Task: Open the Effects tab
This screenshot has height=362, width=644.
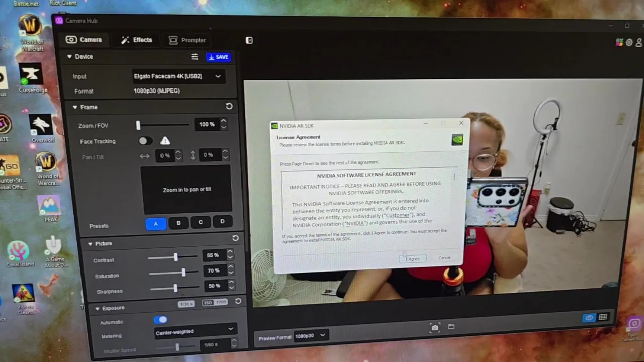Action: click(136, 40)
